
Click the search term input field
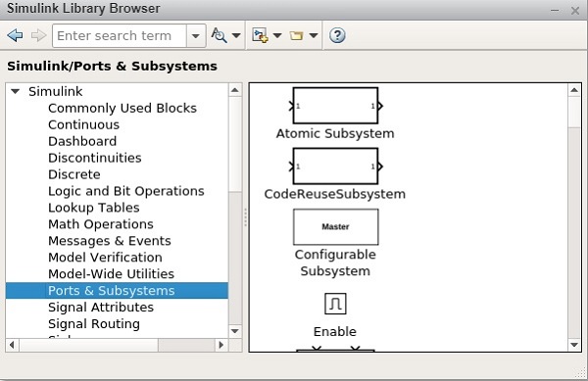pos(120,36)
